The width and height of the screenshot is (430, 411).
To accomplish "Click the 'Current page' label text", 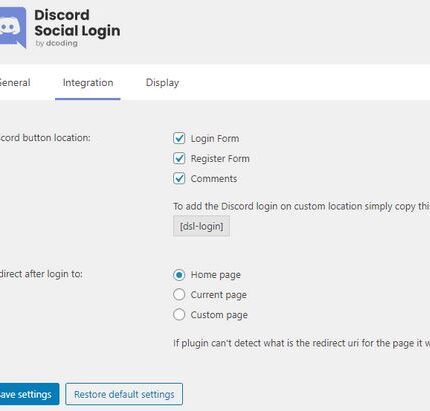I will click(219, 295).
